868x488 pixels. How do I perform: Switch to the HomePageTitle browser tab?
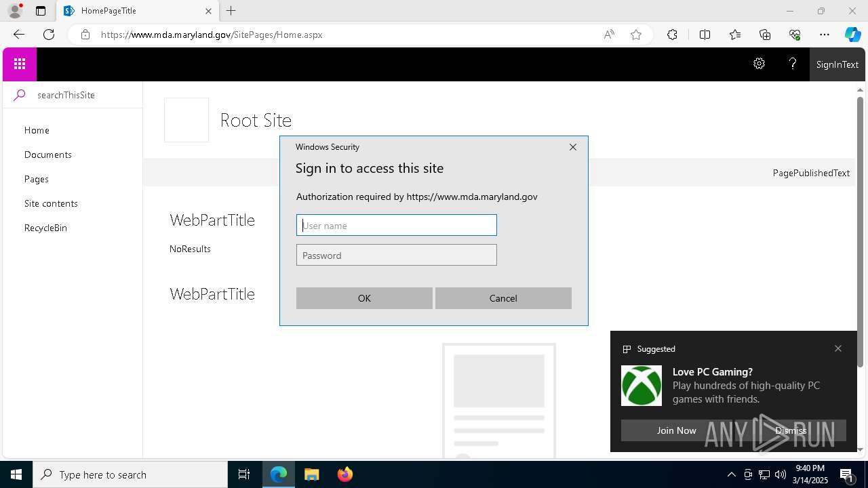click(136, 11)
